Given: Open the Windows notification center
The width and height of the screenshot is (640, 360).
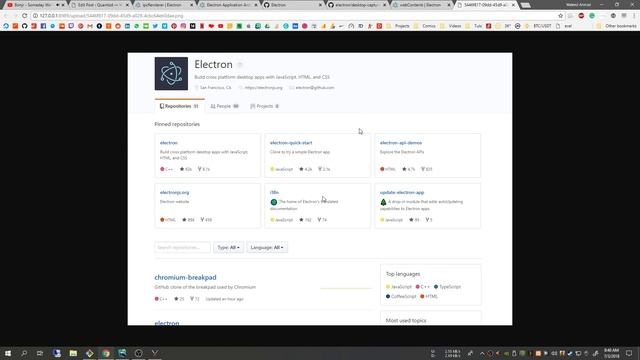Looking at the screenshot, I should [x=629, y=353].
